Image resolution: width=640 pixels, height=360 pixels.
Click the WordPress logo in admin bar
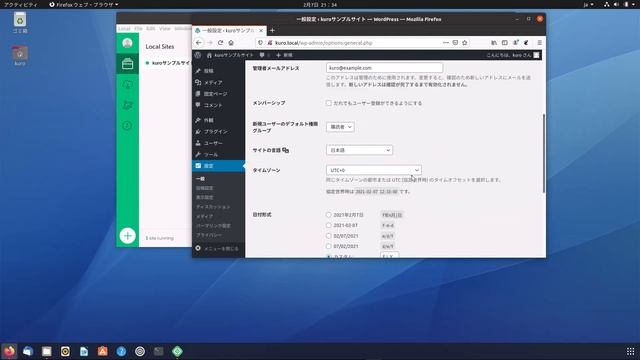[x=198, y=55]
